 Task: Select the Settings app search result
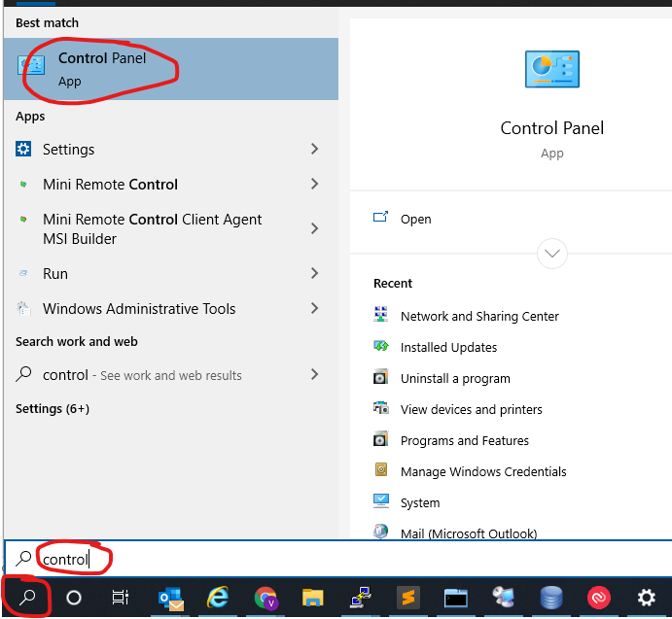[x=170, y=149]
